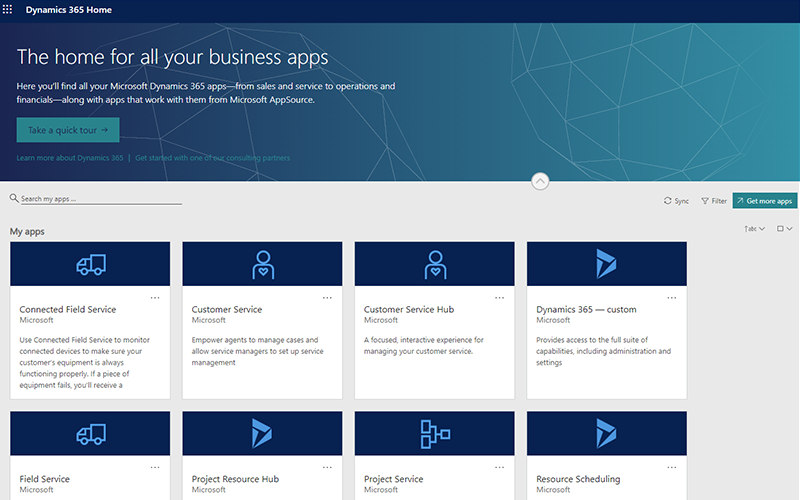Collapse the banner with the chevron-up button
Screen dimensions: 800x500
(540, 181)
